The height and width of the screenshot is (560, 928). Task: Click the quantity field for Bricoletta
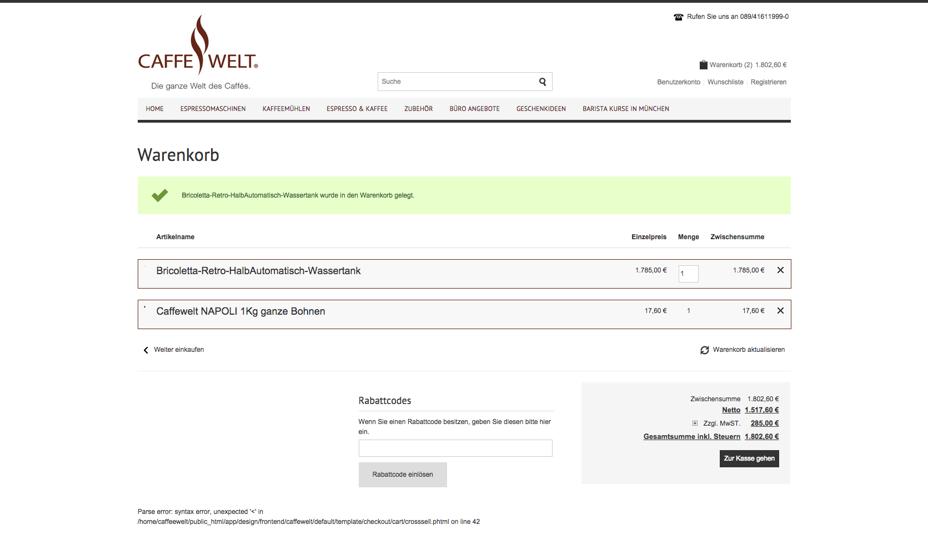pos(688,274)
